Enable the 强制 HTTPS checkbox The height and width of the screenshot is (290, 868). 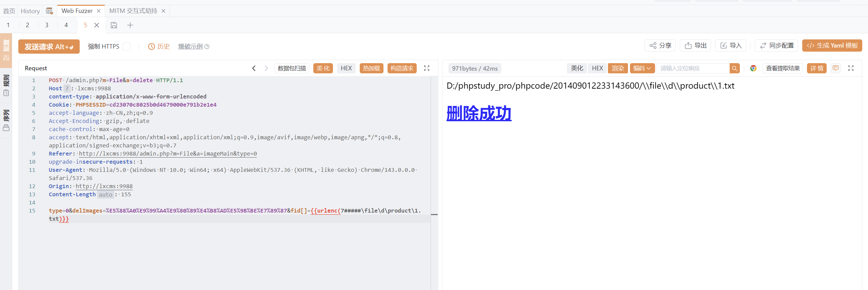tap(126, 47)
